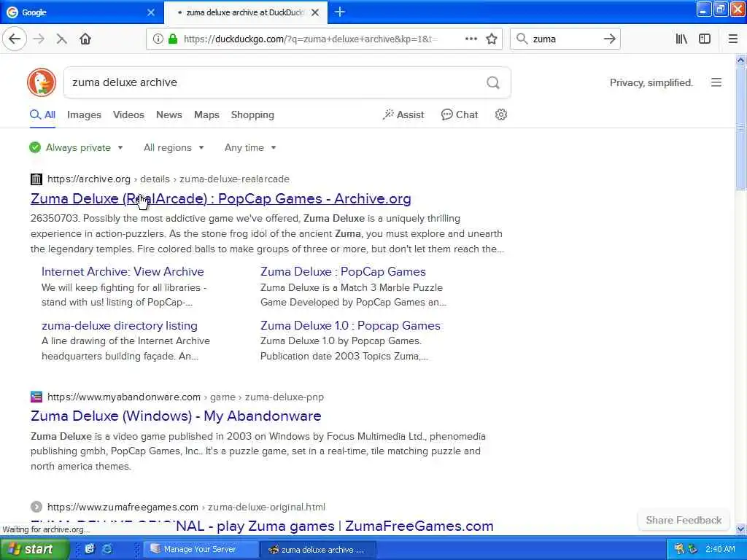Open the Any time filter dropdown
Image resolution: width=747 pixels, height=560 pixels.
(x=250, y=147)
